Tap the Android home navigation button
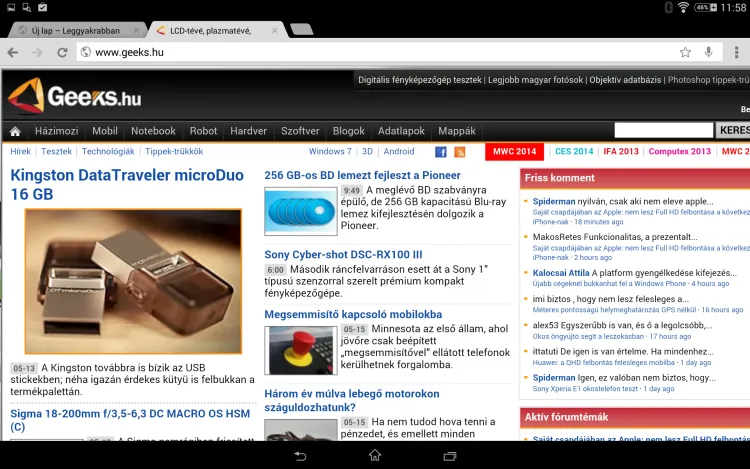 pyautogui.click(x=375, y=456)
